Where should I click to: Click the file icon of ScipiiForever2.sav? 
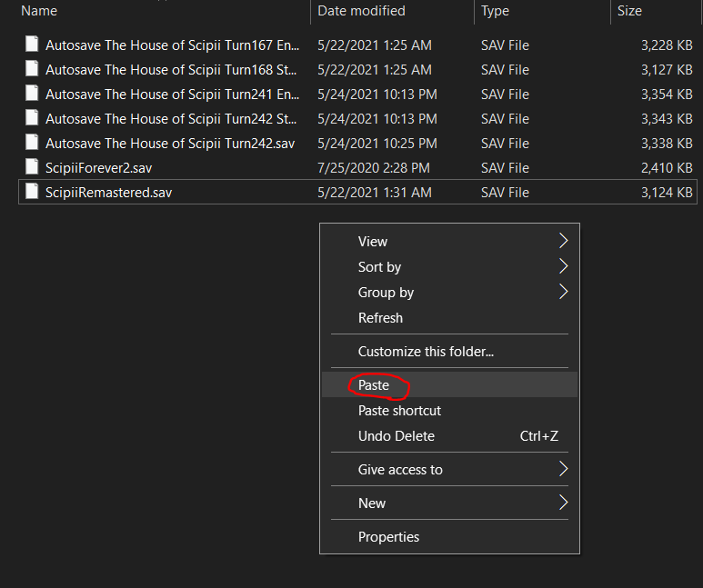(33, 168)
